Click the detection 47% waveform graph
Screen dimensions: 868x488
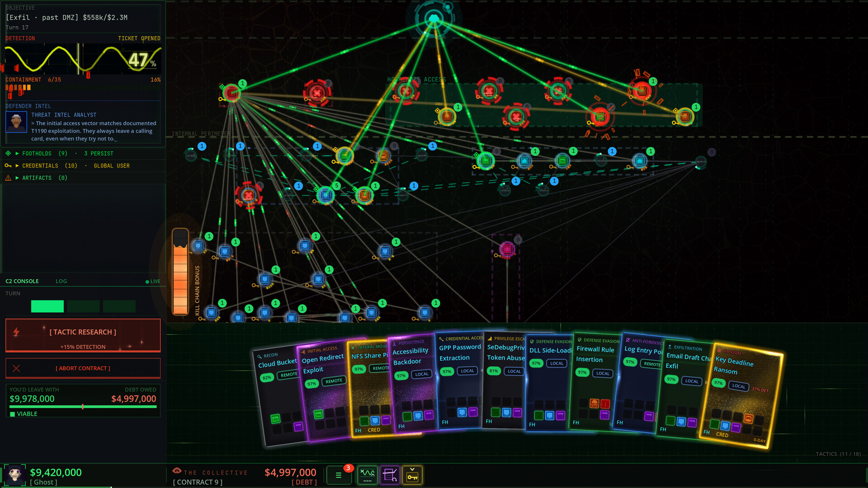[83, 59]
